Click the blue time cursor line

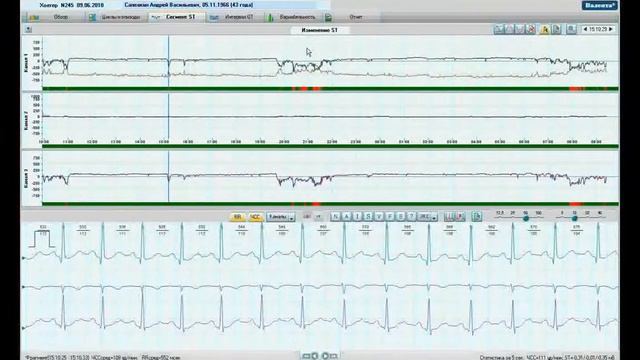coord(168,118)
